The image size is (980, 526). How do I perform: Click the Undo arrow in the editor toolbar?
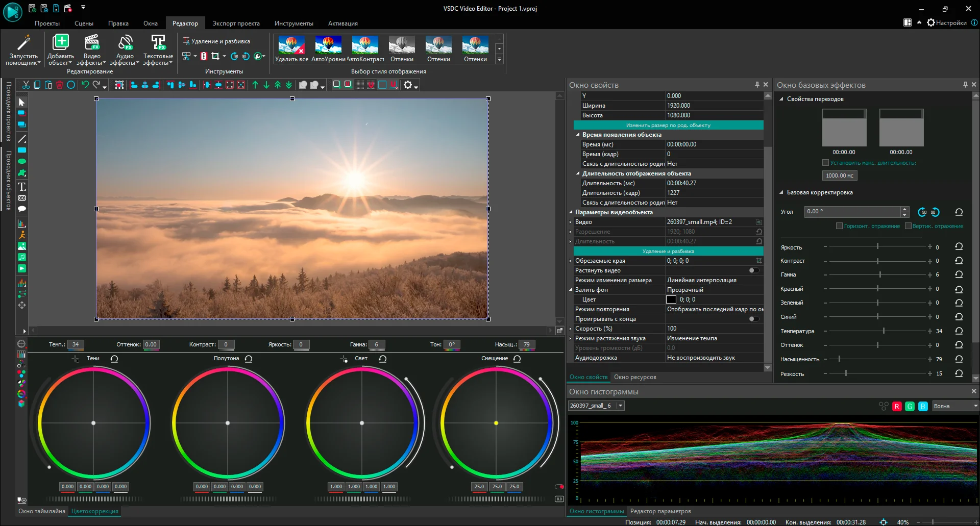coord(85,85)
